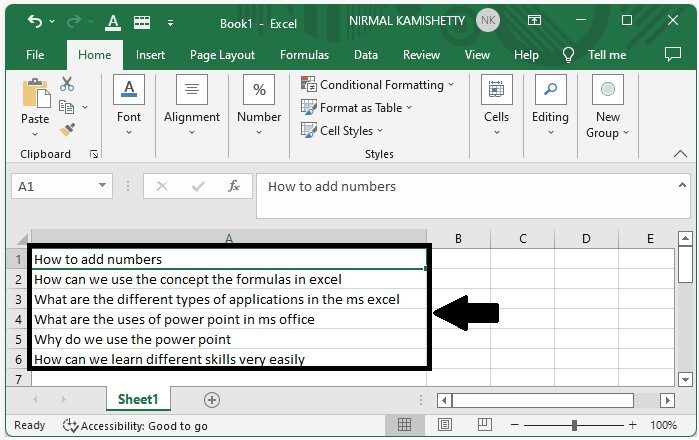Expand the Number group
The width and height of the screenshot is (699, 440).
click(x=259, y=106)
